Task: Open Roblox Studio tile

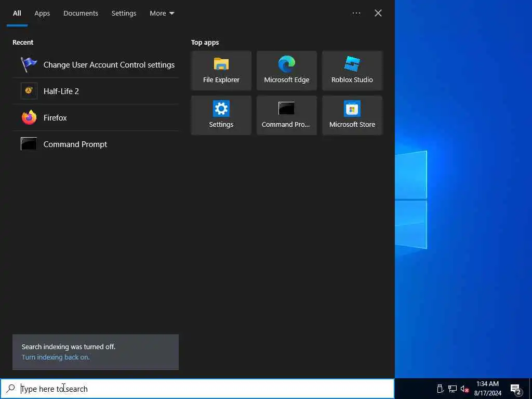Action: coord(352,71)
